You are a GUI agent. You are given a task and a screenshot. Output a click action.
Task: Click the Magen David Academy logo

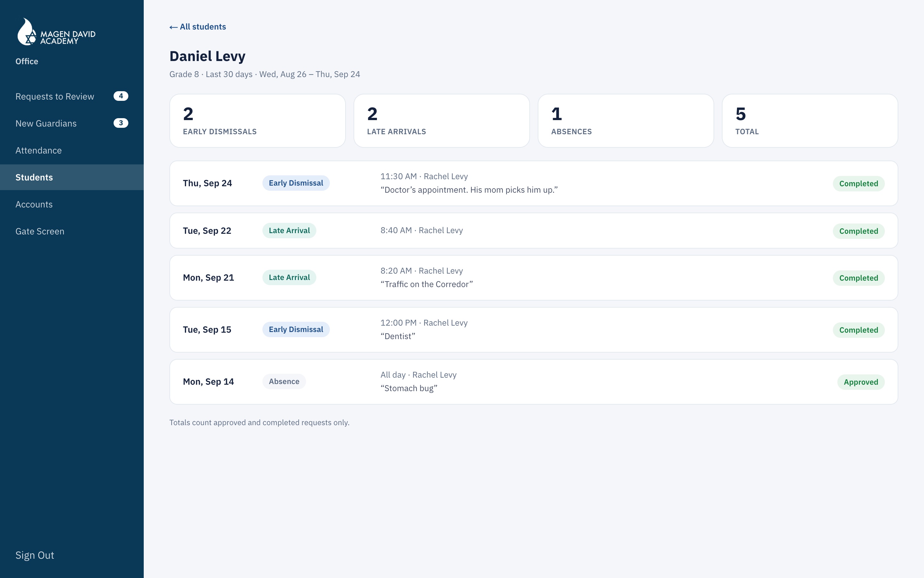(56, 32)
